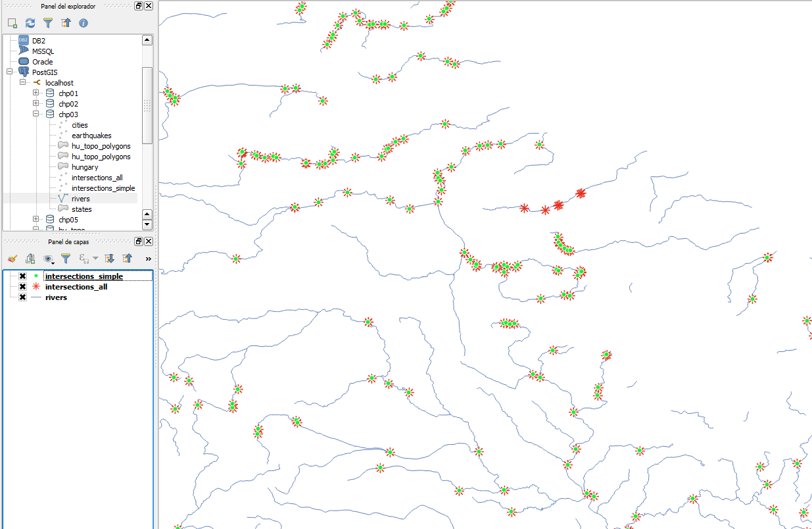Select intersections_all table in explorer tree
Screen dimensions: 812x529
tap(97, 178)
